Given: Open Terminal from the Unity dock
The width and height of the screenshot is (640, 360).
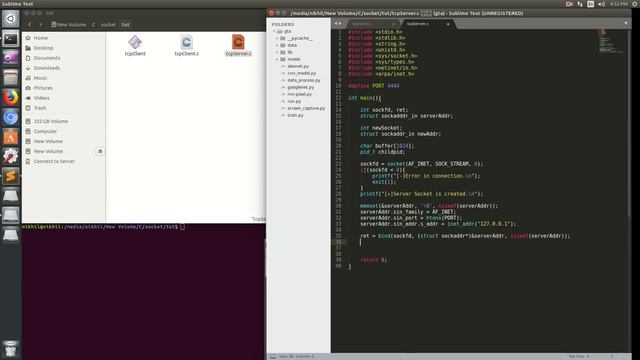Looking at the screenshot, I should tap(11, 39).
